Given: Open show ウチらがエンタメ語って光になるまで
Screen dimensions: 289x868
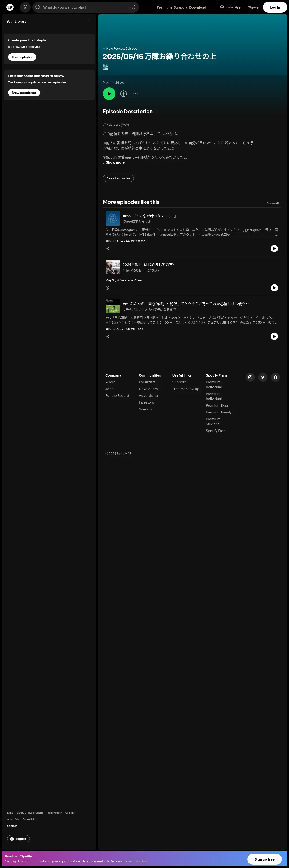Looking at the screenshot, I should click(149, 309).
